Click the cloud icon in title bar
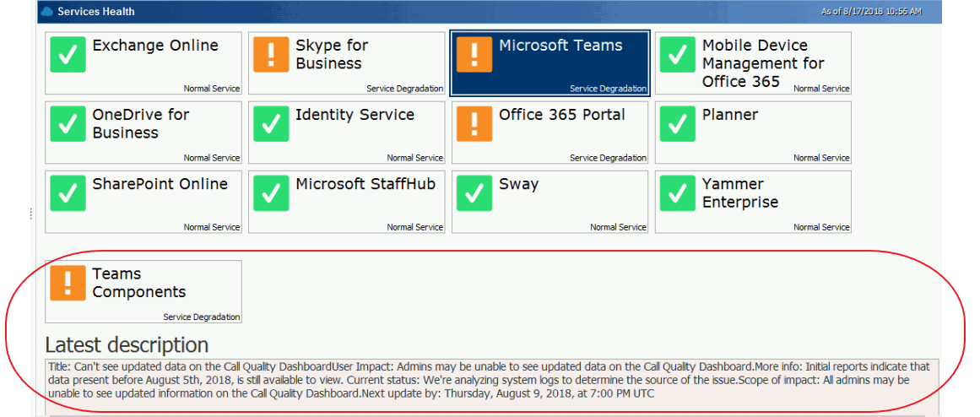 click(47, 12)
